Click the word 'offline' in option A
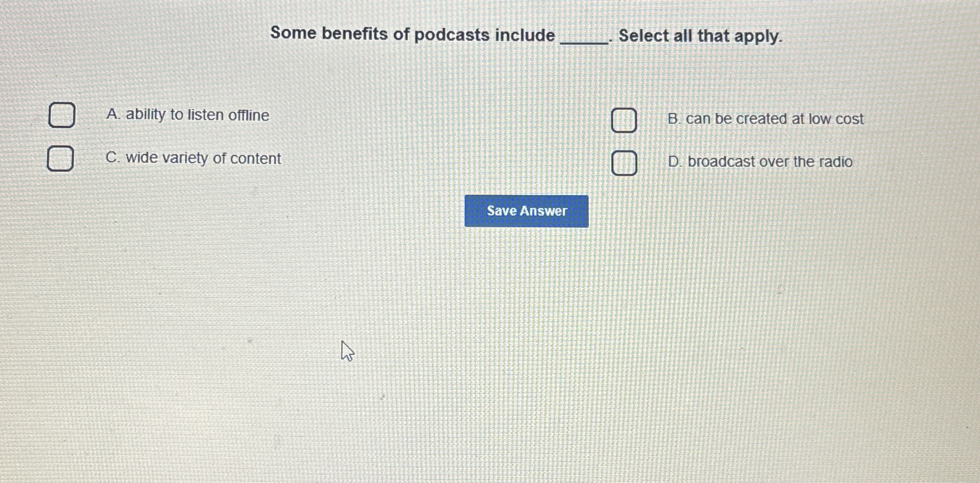980x483 pixels. click(249, 115)
